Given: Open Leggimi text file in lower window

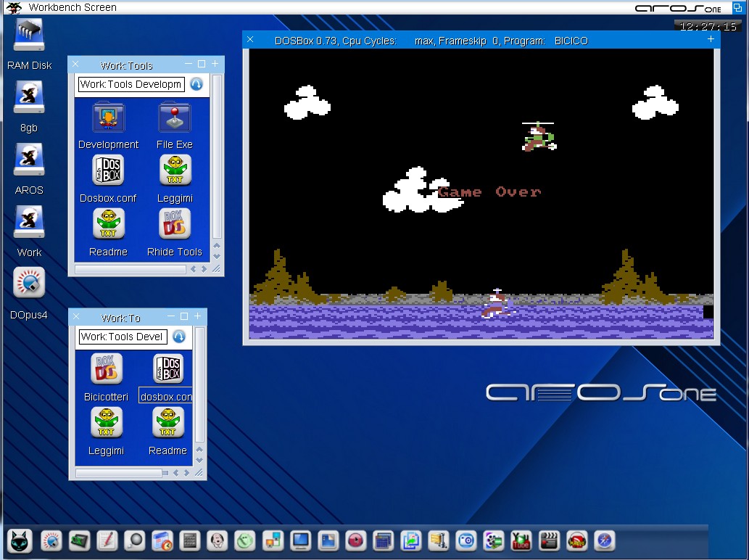Looking at the screenshot, I should (106, 422).
